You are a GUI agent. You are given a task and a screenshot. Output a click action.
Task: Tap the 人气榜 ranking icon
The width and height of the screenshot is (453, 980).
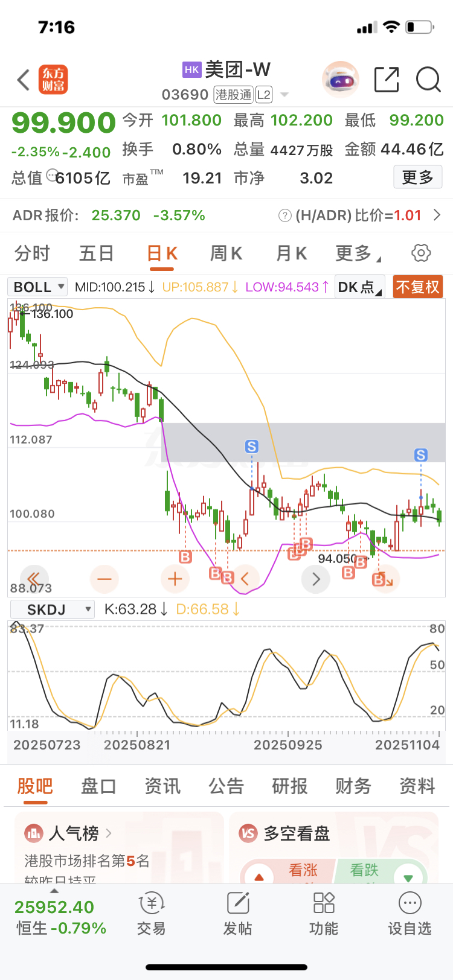click(34, 833)
